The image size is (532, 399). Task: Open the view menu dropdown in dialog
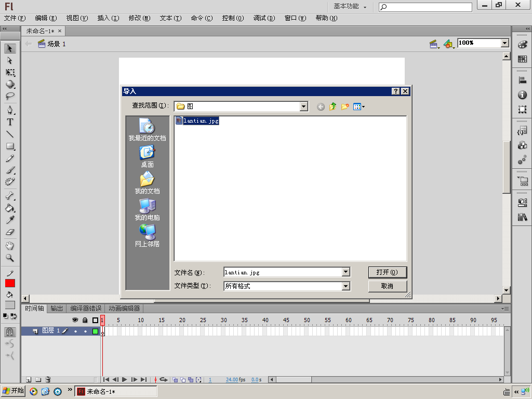click(x=359, y=107)
